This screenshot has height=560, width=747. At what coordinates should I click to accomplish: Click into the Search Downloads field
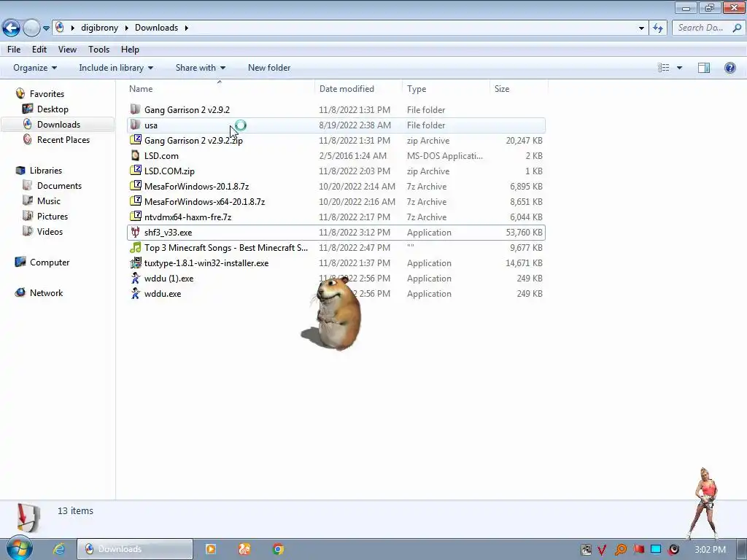pos(700,28)
